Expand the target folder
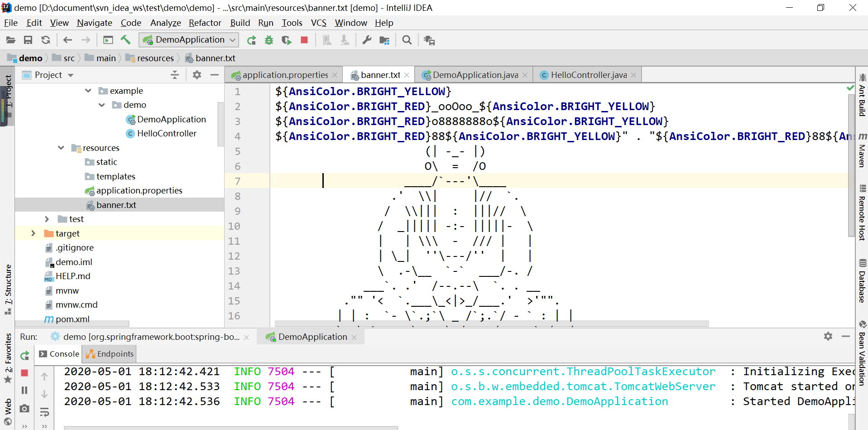 pos(33,233)
